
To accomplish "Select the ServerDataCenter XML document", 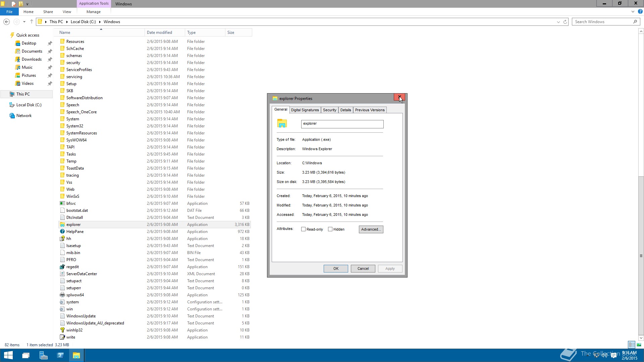I will pyautogui.click(x=154, y=274).
